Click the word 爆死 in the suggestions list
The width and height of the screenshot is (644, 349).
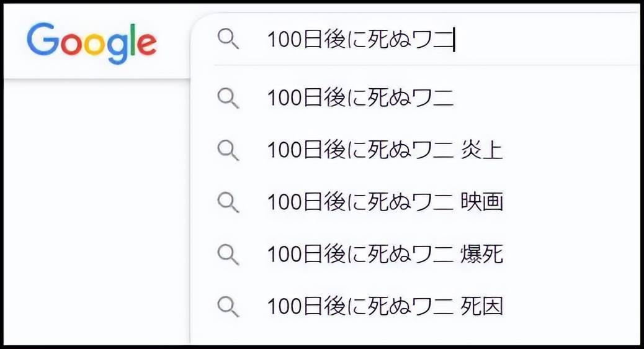pyautogui.click(x=482, y=255)
